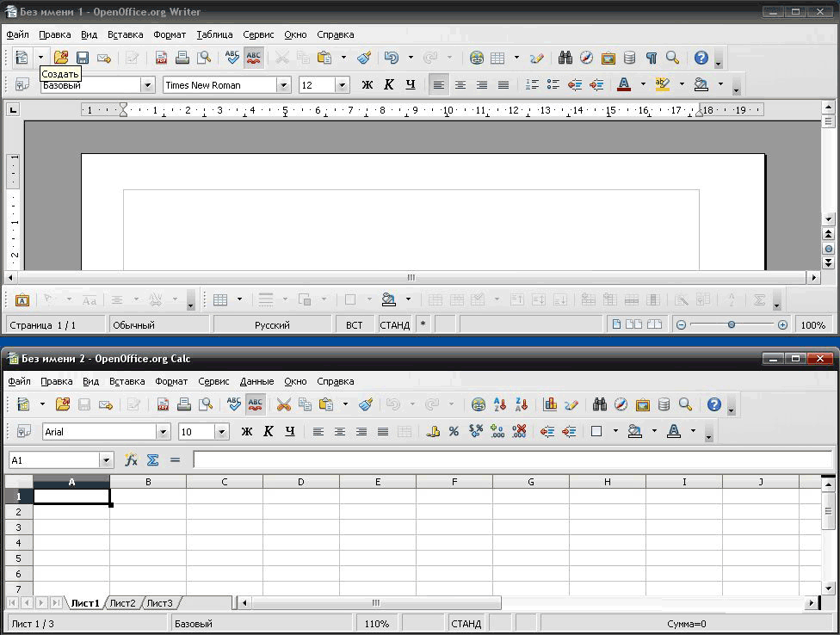This screenshot has height=635, width=840.
Task: Toggle Underline (Ч) in Writer formatting bar
Action: click(411, 84)
